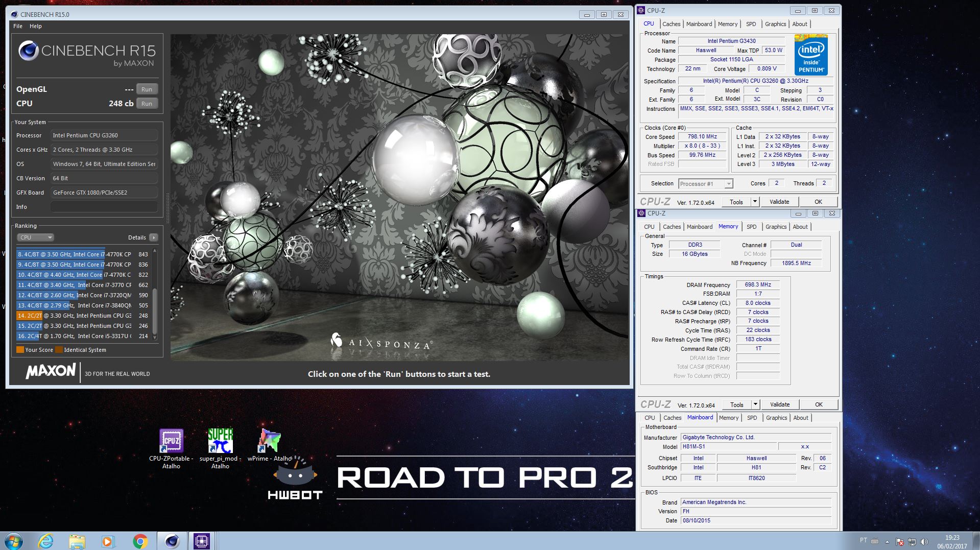Click Tools button in top CPU-Z
Viewport: 980px width, 550px height.
click(x=736, y=202)
